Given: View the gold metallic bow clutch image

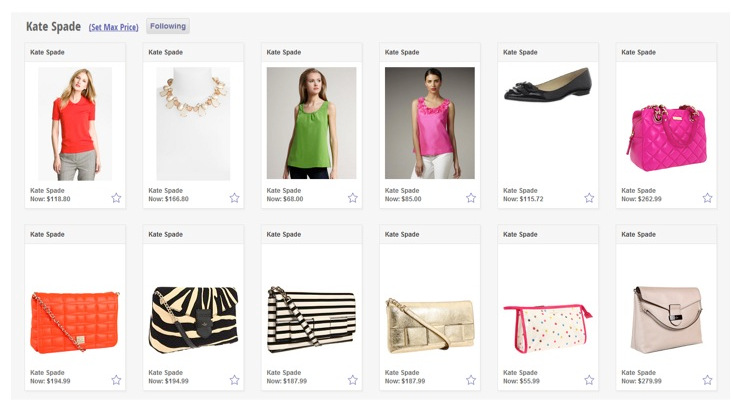Looking at the screenshot, I should point(430,325).
